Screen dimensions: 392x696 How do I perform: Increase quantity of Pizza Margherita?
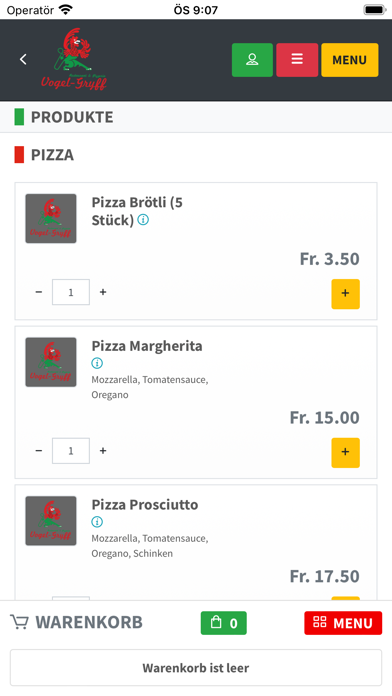click(103, 451)
